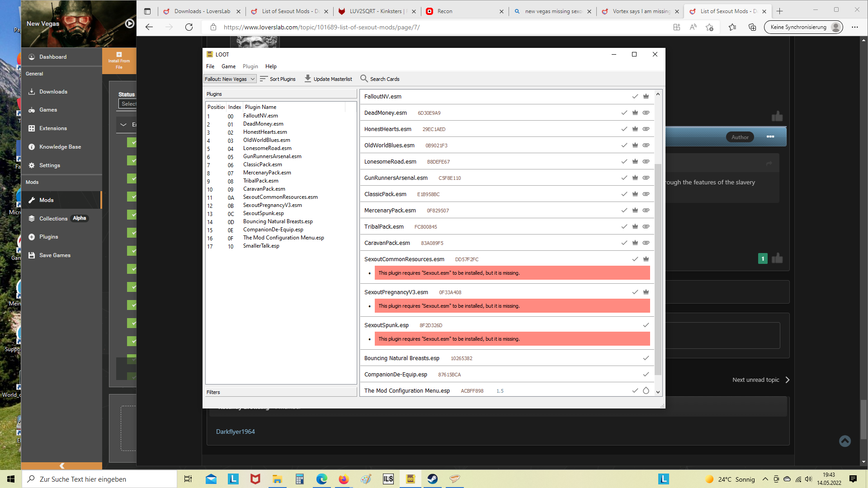This screenshot has height=488, width=868.
Task: Click the crown icon on FalloutNV.esm card
Action: coord(646,96)
